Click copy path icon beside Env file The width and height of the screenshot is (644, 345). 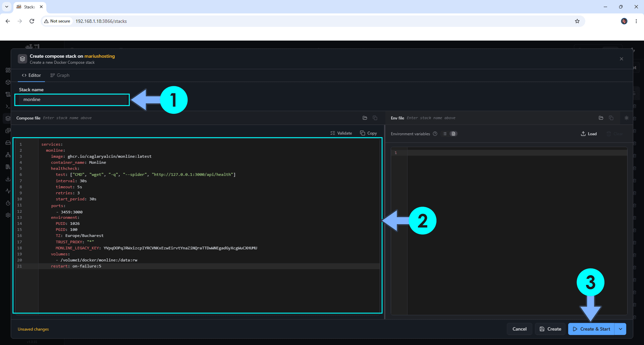click(x=611, y=118)
